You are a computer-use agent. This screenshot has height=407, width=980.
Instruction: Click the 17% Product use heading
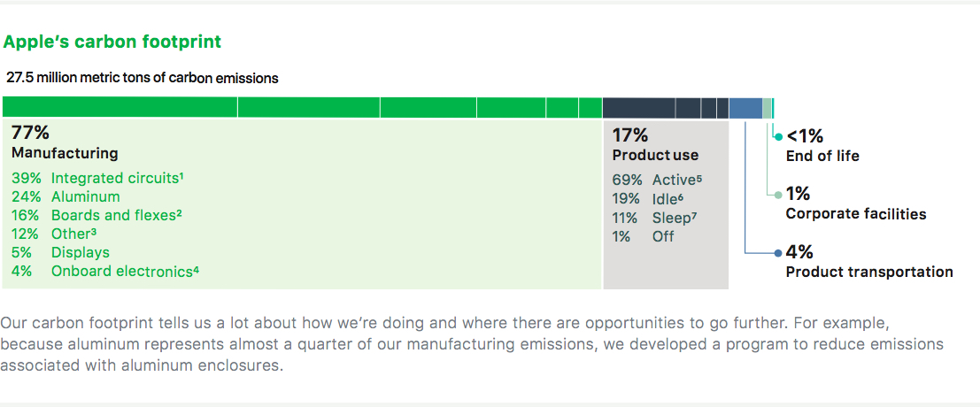pyautogui.click(x=655, y=144)
